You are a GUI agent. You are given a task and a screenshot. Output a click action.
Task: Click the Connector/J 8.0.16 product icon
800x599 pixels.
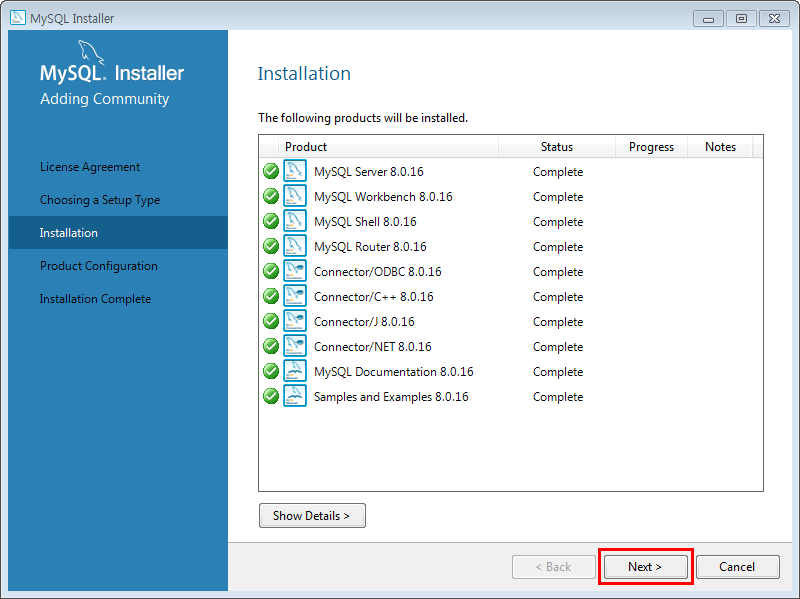(295, 321)
